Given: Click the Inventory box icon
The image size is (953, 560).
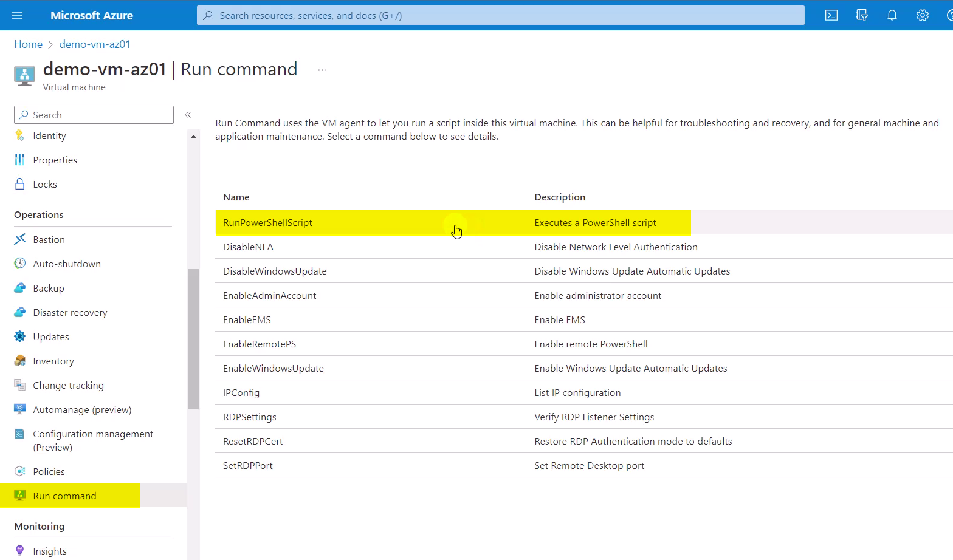Looking at the screenshot, I should click(x=20, y=361).
